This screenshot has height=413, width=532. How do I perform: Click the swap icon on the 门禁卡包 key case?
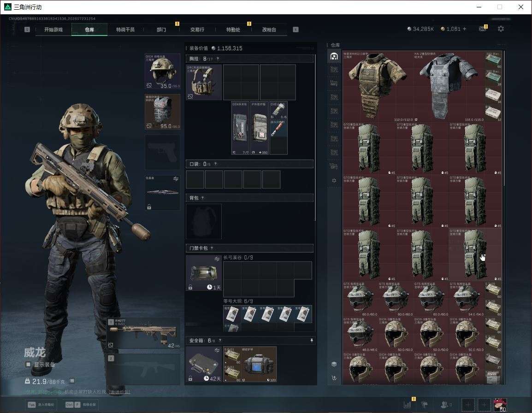pos(217,259)
